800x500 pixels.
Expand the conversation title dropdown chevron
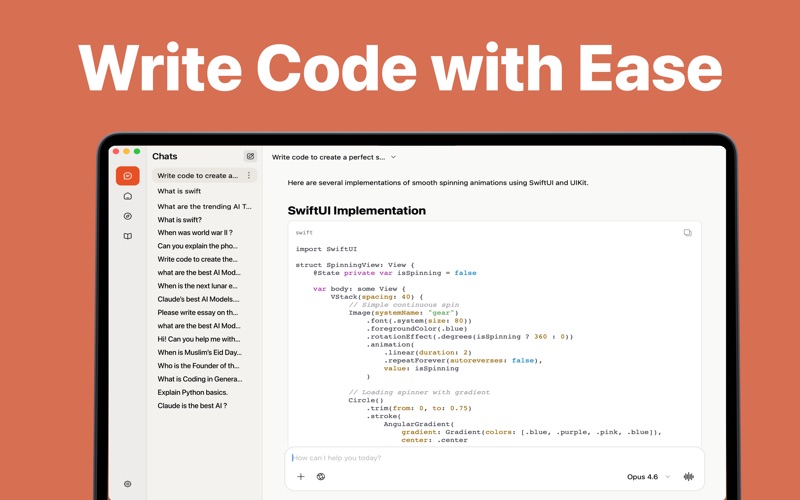pyautogui.click(x=393, y=157)
